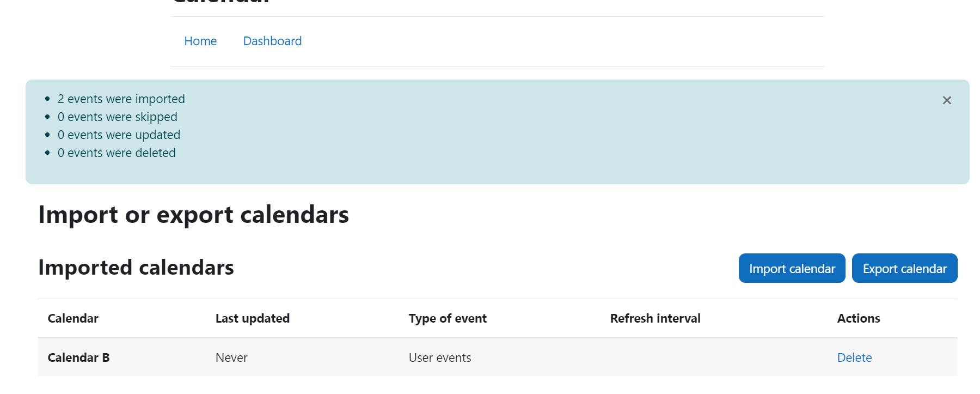Dismiss the import results notification
Viewport: 980px width, 394px height.
947,100
